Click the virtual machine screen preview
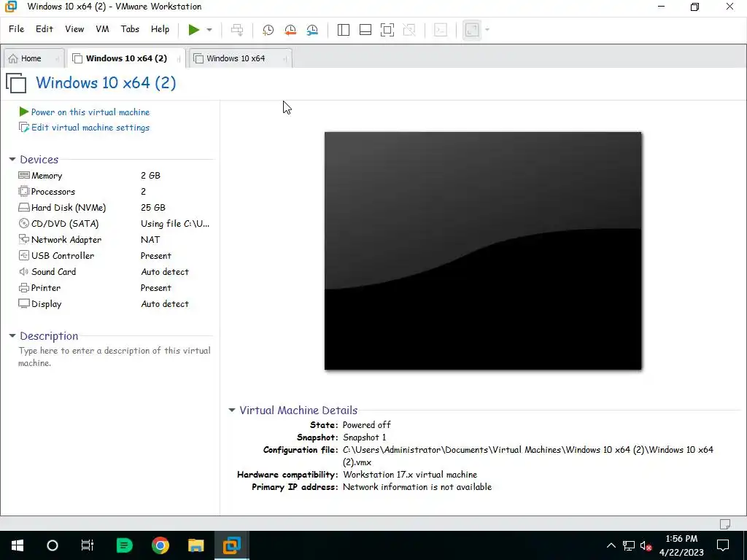 click(483, 251)
